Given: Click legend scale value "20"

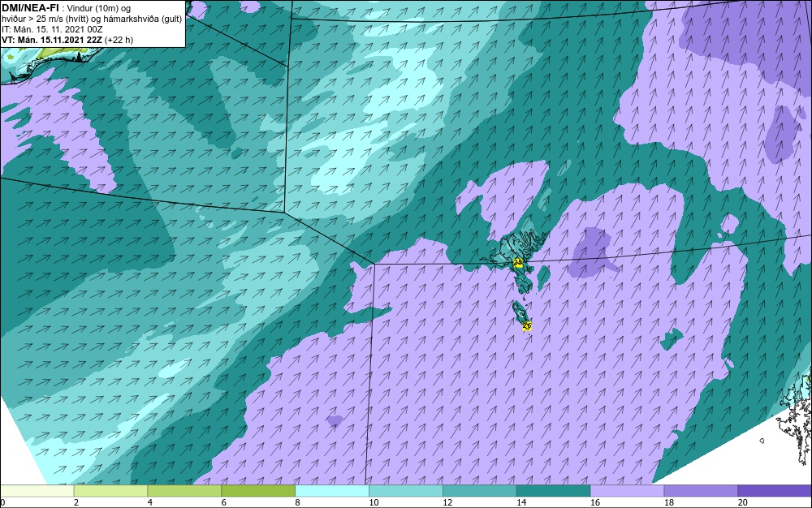Looking at the screenshot, I should pyautogui.click(x=743, y=502).
